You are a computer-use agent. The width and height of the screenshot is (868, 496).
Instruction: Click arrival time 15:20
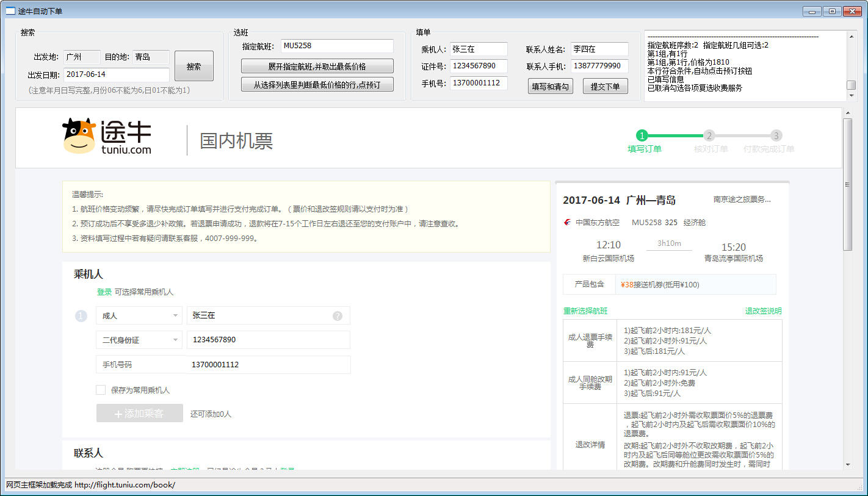coord(734,247)
